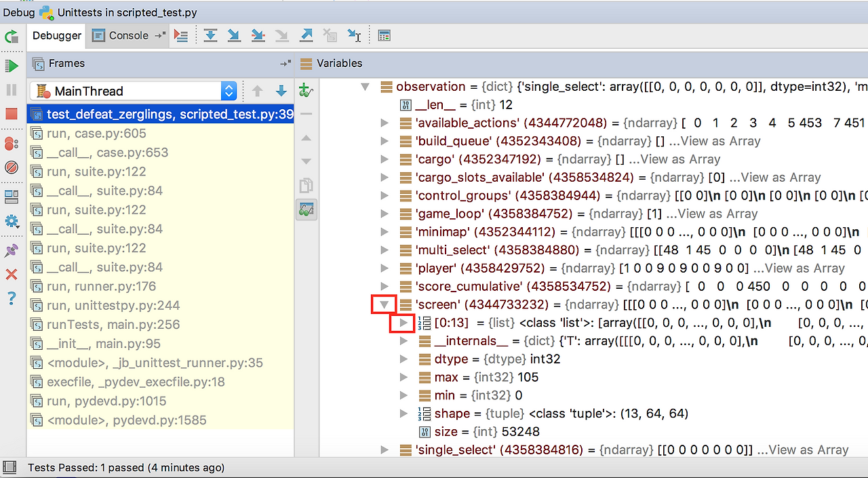Expand the shape tuple node
The image size is (868, 478).
point(403,414)
